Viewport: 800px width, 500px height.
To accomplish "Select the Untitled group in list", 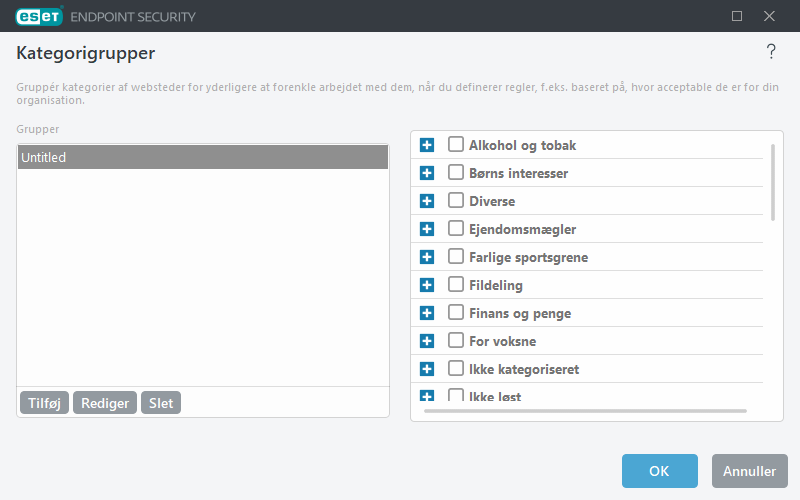I will [x=202, y=157].
